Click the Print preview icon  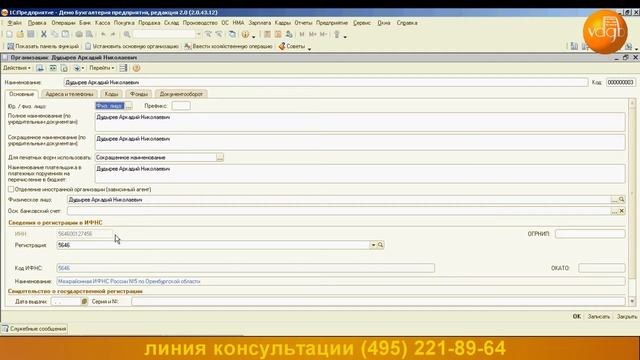tap(89, 35)
